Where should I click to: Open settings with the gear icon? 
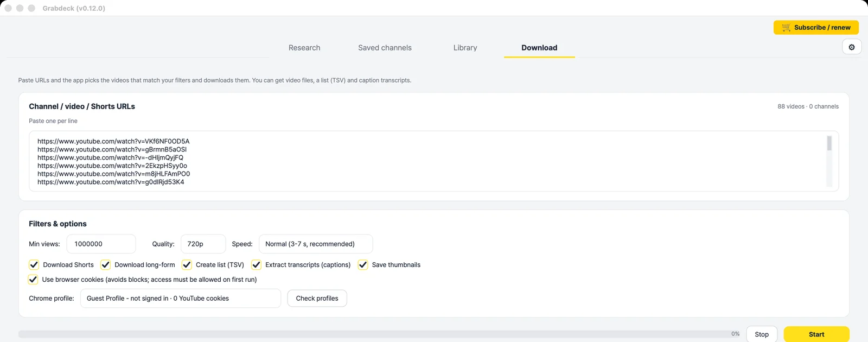852,47
